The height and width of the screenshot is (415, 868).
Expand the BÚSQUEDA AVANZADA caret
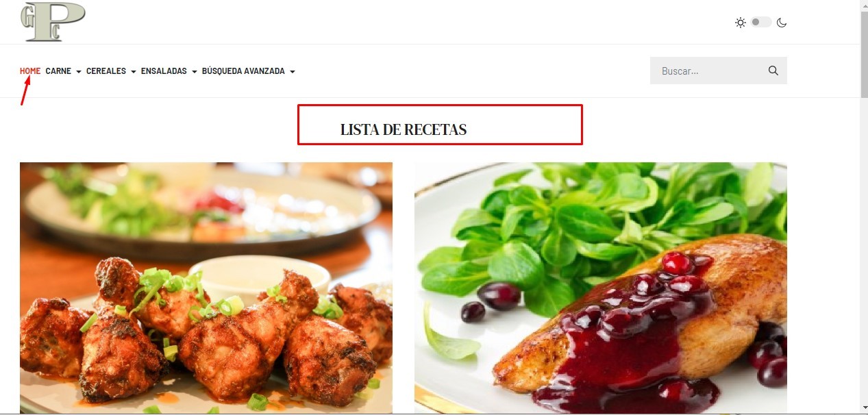[x=293, y=72]
